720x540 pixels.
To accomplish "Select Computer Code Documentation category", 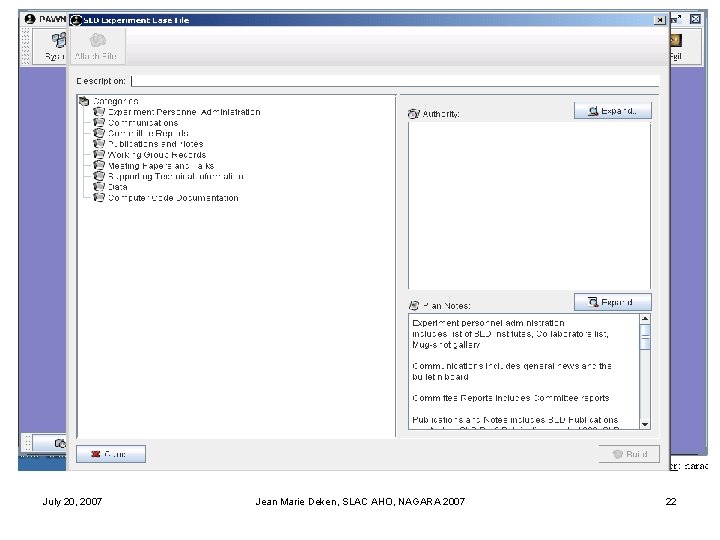I will pos(173,198).
